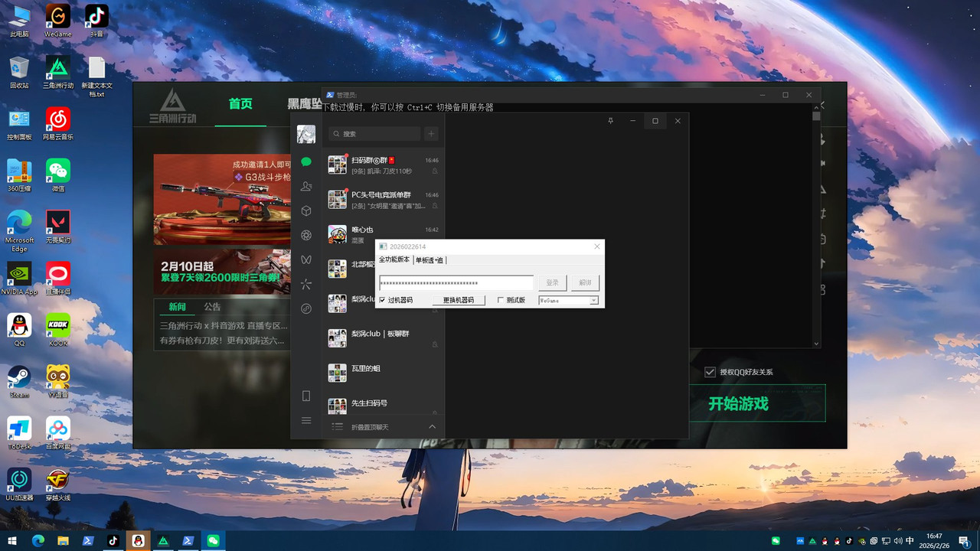Open WeChat Search star-shaped sidebar icon
The width and height of the screenshot is (980, 551).
click(x=306, y=285)
